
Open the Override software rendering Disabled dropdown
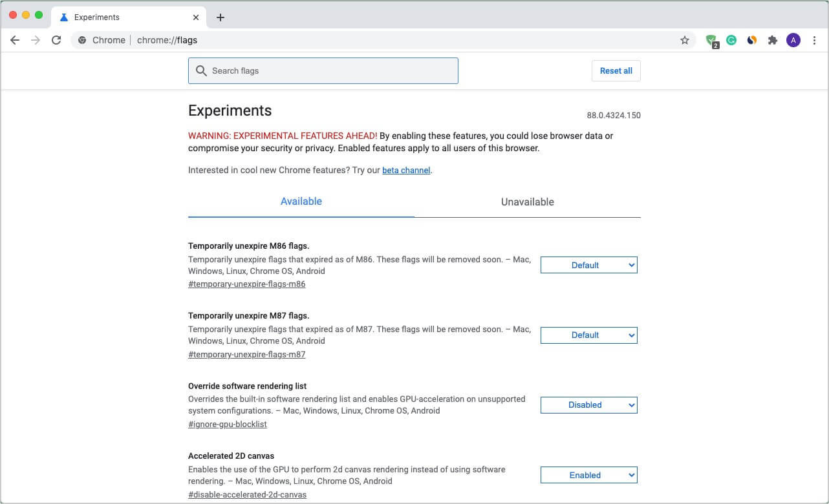(589, 405)
